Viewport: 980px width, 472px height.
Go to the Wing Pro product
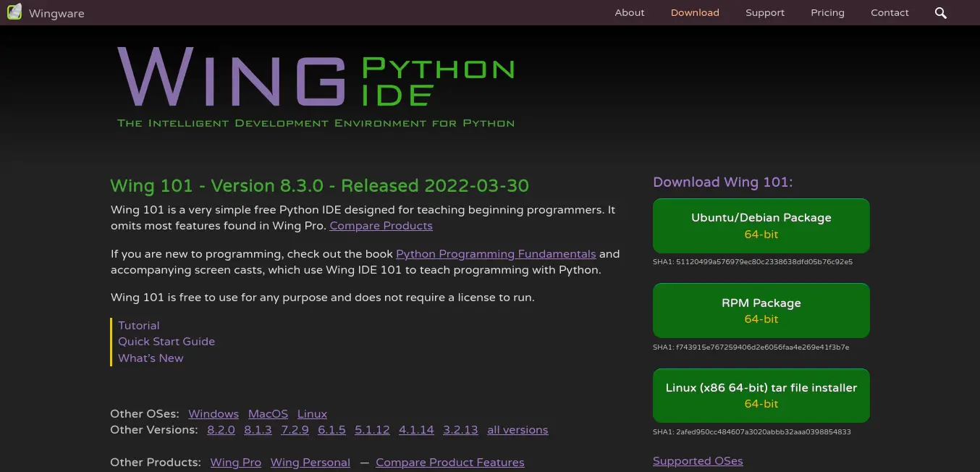click(x=235, y=463)
